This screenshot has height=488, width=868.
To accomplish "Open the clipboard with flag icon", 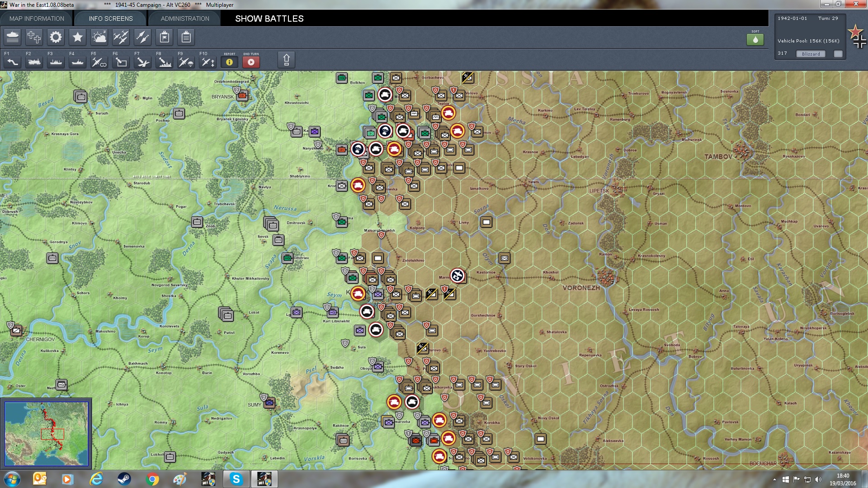I will (165, 37).
